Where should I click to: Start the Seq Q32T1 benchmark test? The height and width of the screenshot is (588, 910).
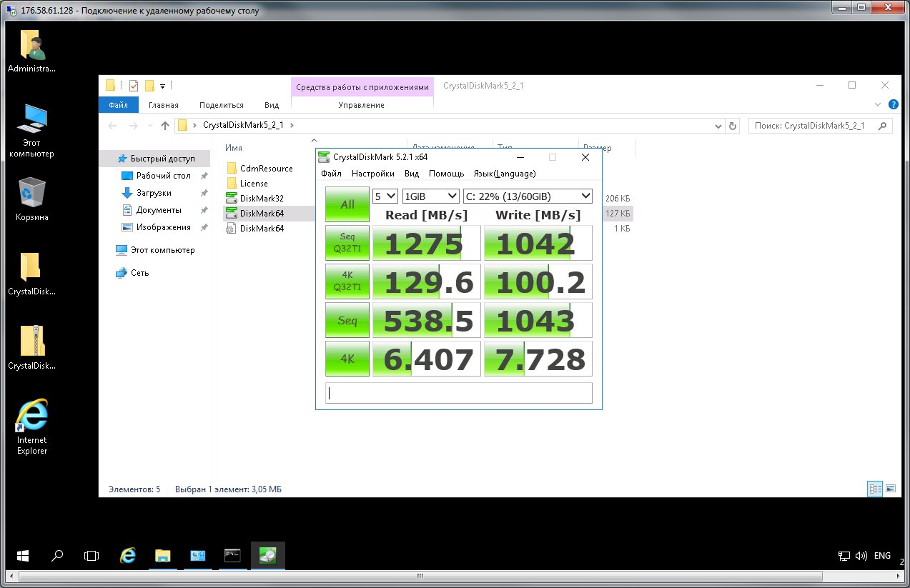[x=347, y=244]
